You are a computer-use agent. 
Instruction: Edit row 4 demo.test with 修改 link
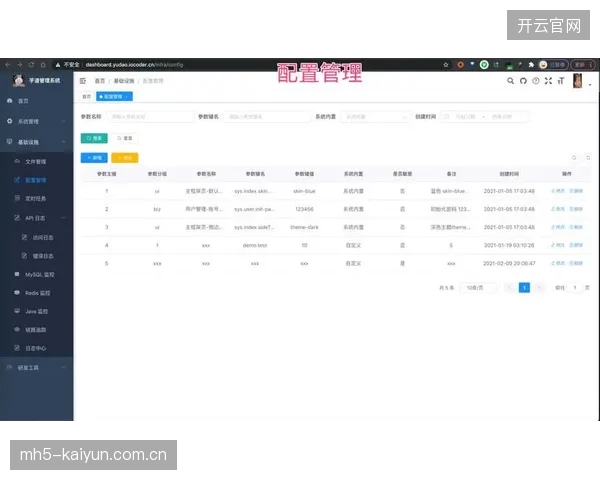pyautogui.click(x=558, y=245)
